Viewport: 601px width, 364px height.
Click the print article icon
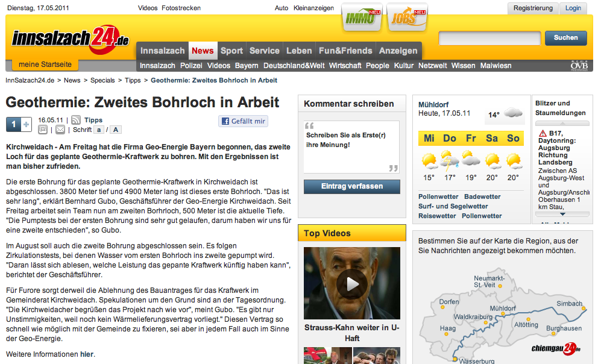43,130
